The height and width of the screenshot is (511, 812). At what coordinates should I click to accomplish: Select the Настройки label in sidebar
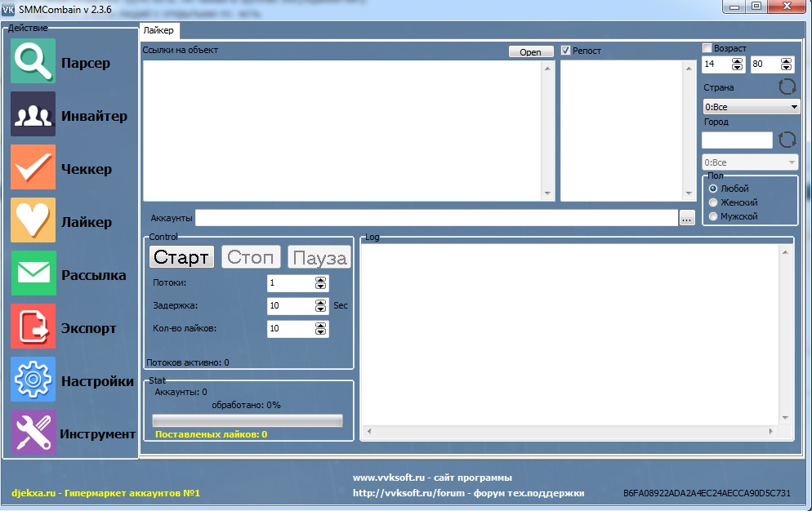coord(97,381)
